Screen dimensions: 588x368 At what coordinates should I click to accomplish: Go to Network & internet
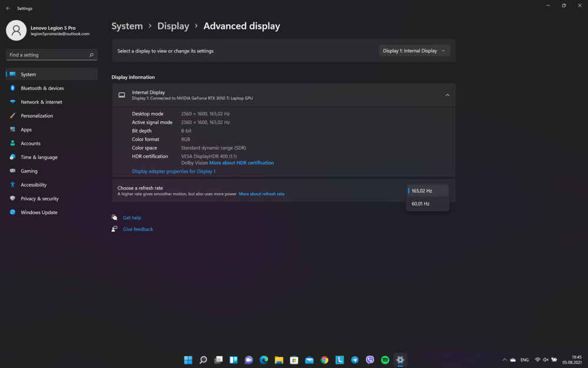(52, 102)
